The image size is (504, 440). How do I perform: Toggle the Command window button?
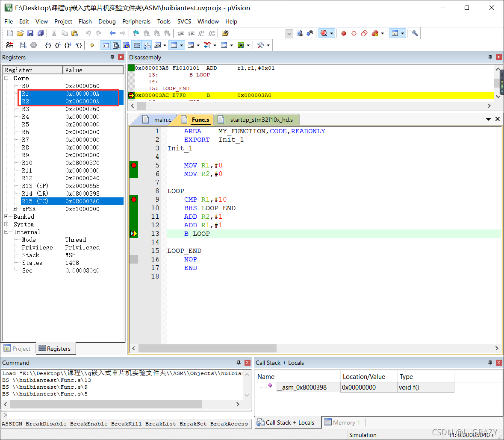point(106,45)
